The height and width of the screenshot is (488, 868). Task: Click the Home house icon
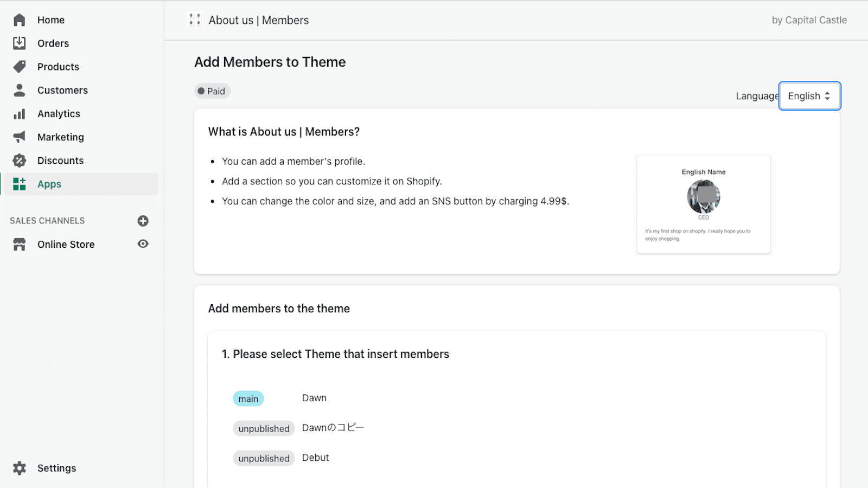tap(20, 20)
